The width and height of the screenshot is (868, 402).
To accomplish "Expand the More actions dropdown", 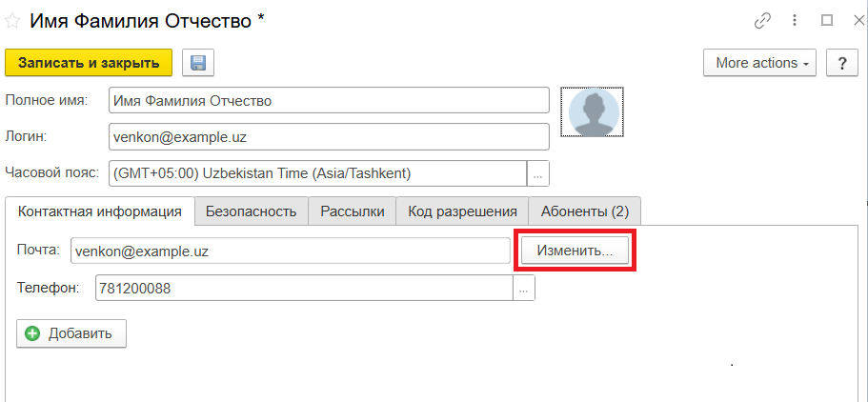I will 759,63.
